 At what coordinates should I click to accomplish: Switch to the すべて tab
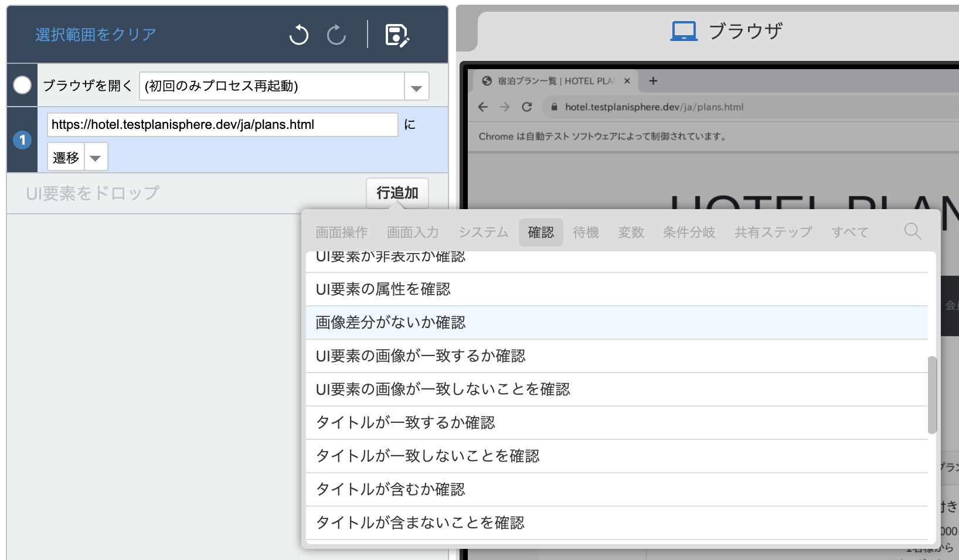(x=850, y=233)
